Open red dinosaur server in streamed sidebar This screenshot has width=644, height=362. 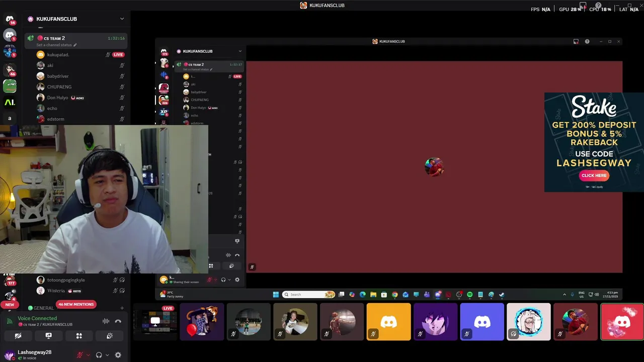164,88
